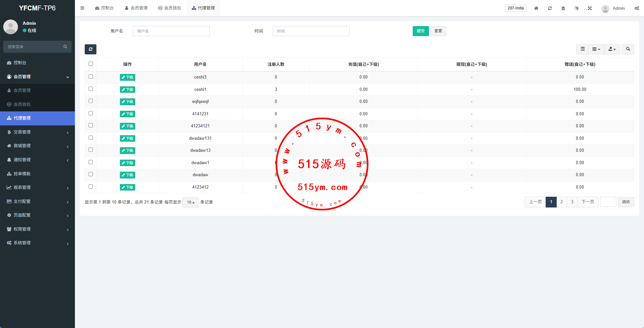Open the columns visibility dropdown

point(596,49)
